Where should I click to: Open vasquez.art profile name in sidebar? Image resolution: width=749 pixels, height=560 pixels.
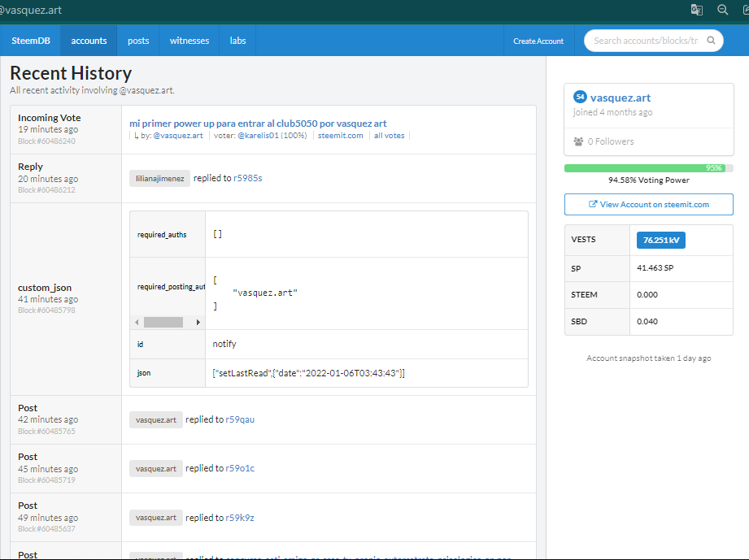pyautogui.click(x=620, y=98)
